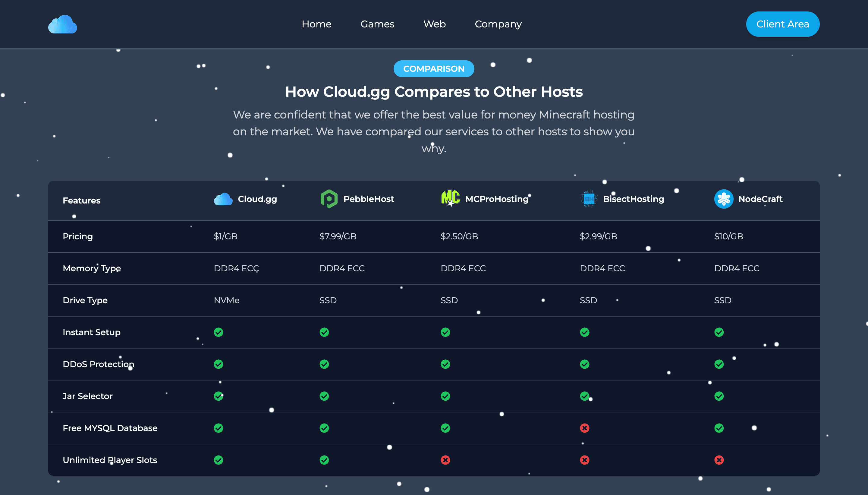Image resolution: width=868 pixels, height=495 pixels.
Task: Select the "Jar Selector" row label
Action: [x=87, y=396]
